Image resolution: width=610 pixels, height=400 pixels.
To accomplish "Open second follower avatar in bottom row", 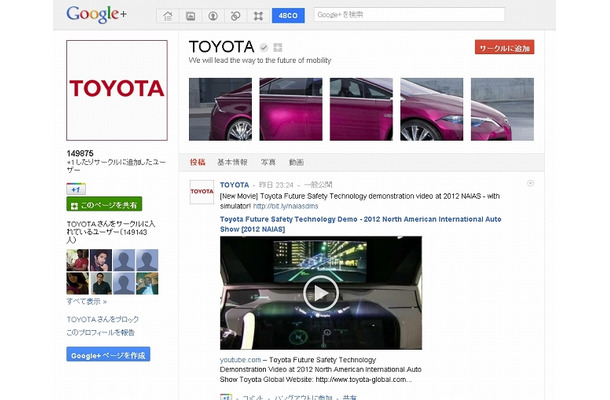I will click(x=101, y=283).
